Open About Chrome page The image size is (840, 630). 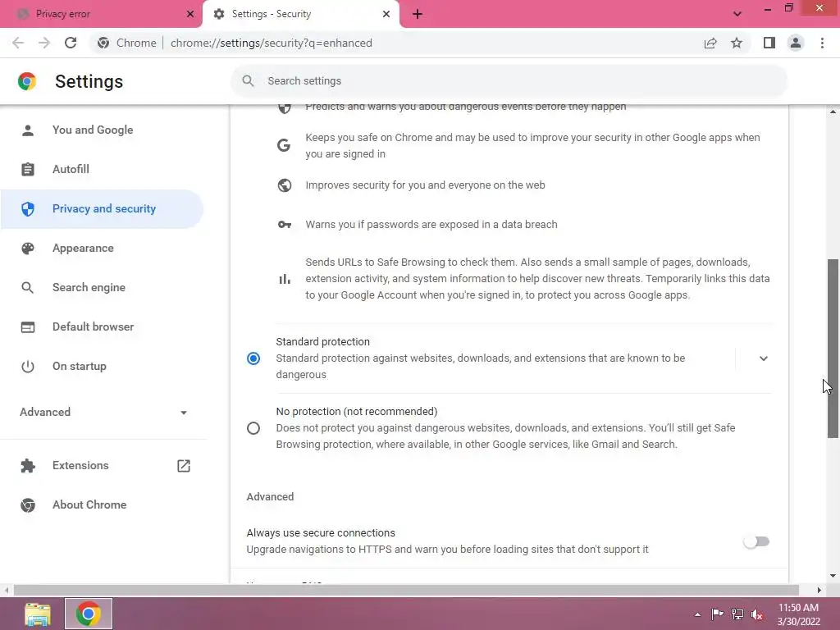point(102,504)
